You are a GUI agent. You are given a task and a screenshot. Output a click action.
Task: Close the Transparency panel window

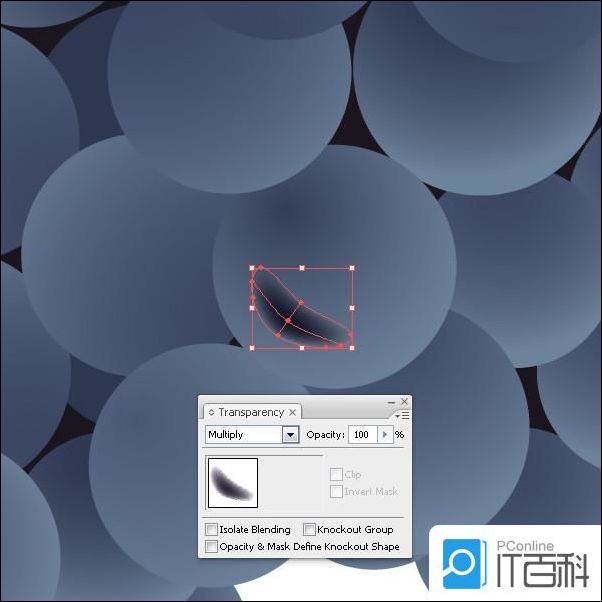pos(404,402)
